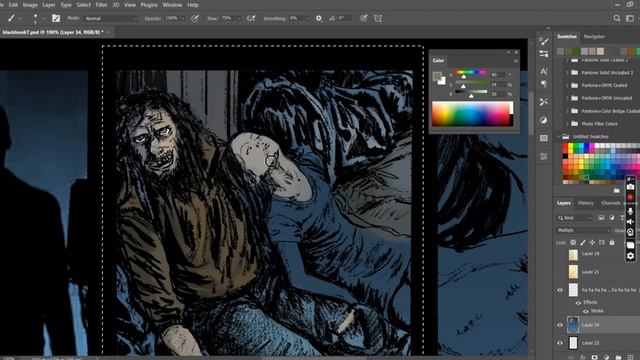Show Layer 18 visibility box
The width and height of the screenshot is (640, 360).
click(x=560, y=254)
